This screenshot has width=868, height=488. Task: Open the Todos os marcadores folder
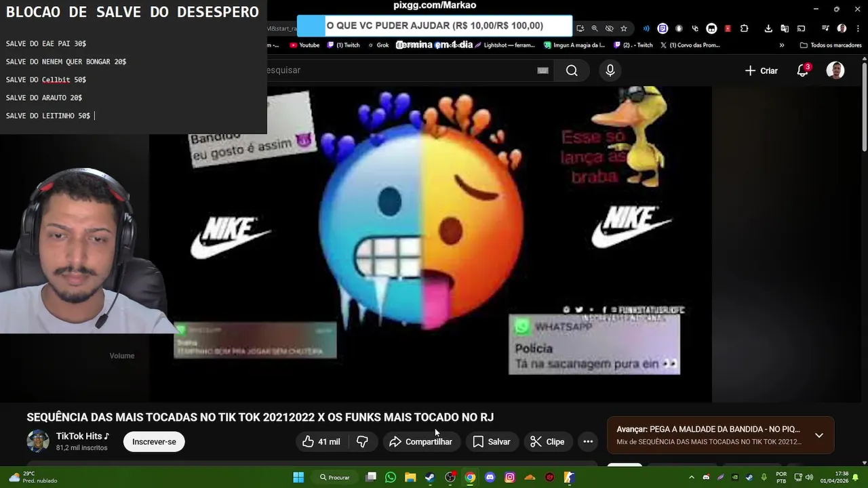point(831,45)
